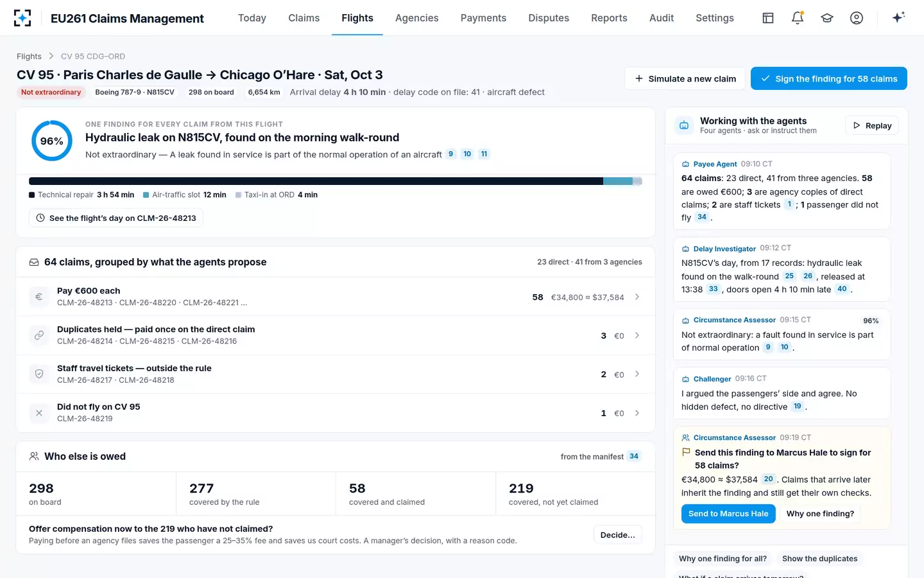Click Send to Marcus Hale button
Viewport: 924px width, 578px height.
coord(728,514)
